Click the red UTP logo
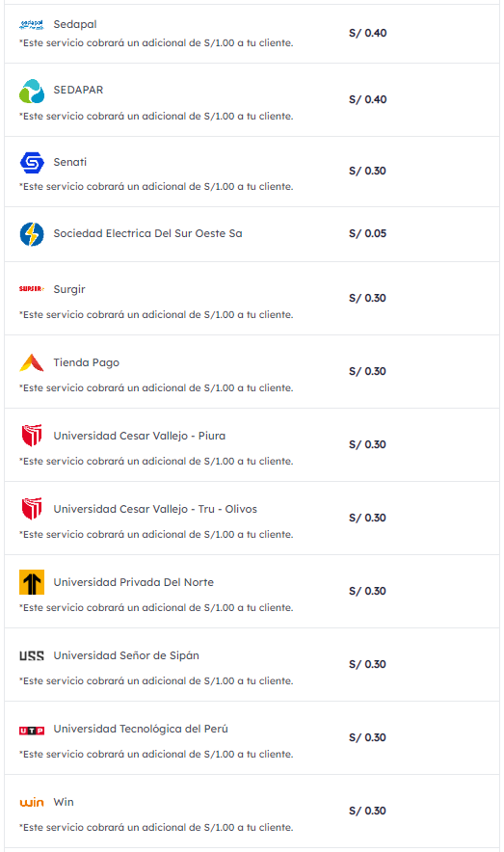 click(32, 731)
